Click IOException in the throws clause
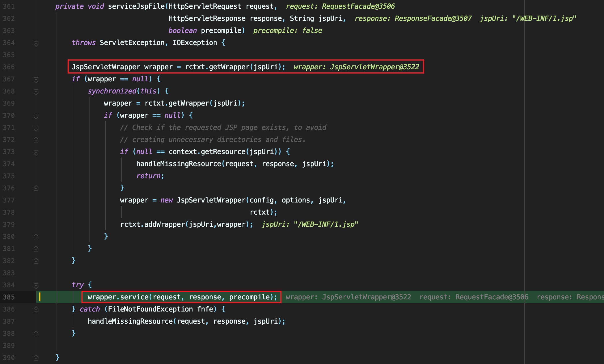The width and height of the screenshot is (604, 364). pyautogui.click(x=195, y=43)
